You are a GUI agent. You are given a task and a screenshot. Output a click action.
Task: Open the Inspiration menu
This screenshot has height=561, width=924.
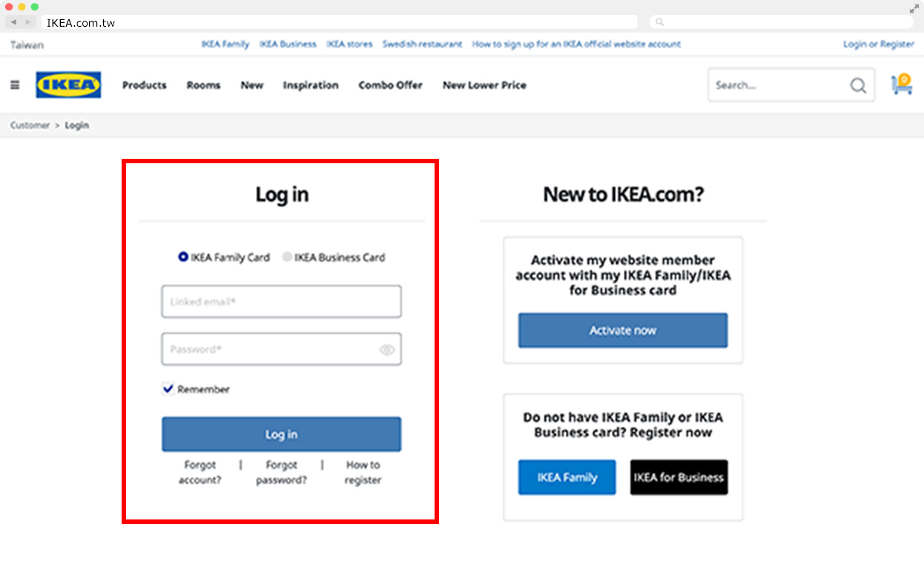click(x=310, y=85)
